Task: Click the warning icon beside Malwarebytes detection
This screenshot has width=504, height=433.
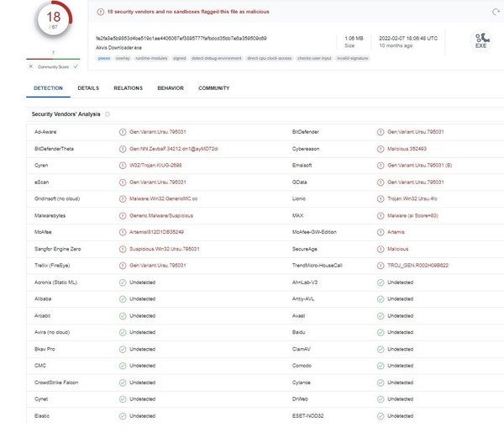Action: (123, 214)
